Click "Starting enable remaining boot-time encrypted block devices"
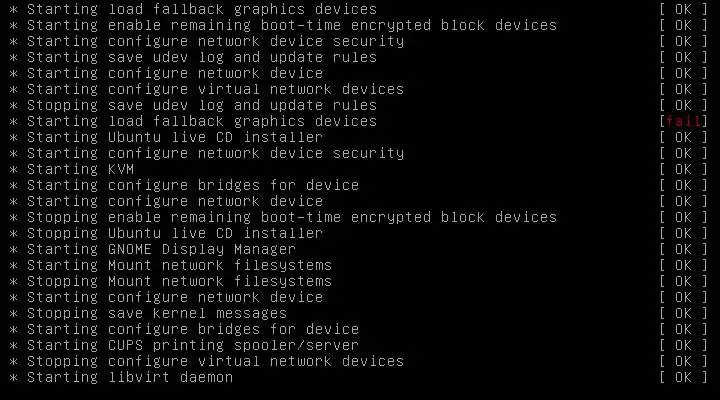 [291, 25]
